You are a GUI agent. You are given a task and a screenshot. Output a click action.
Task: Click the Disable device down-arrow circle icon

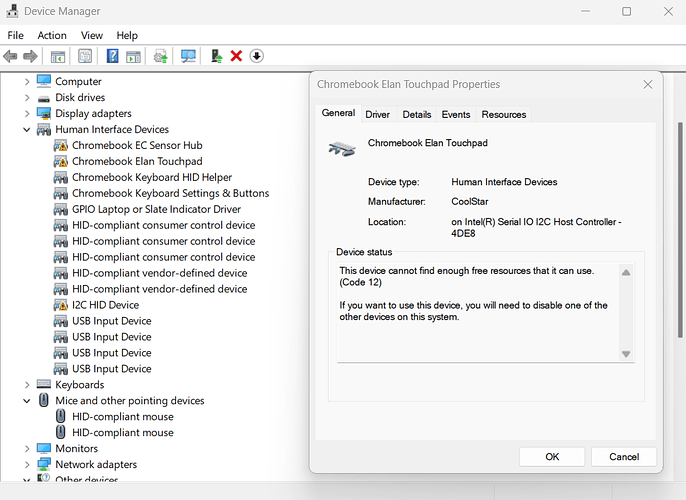(x=256, y=56)
